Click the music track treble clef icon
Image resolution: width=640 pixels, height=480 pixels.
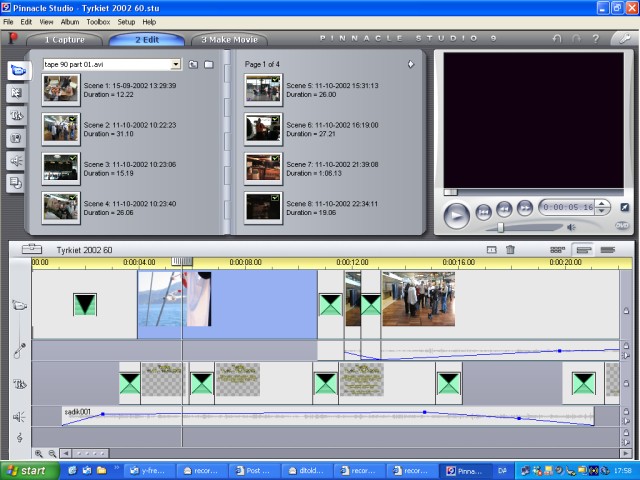point(19,438)
